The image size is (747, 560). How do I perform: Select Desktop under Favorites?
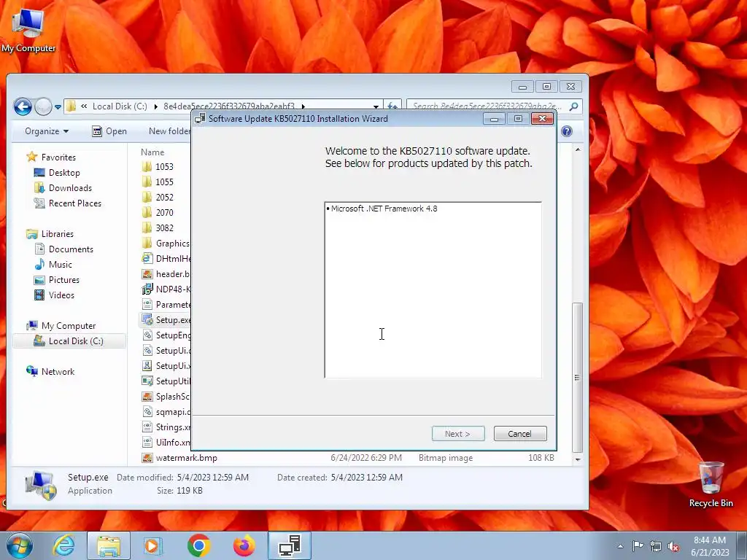(57, 172)
